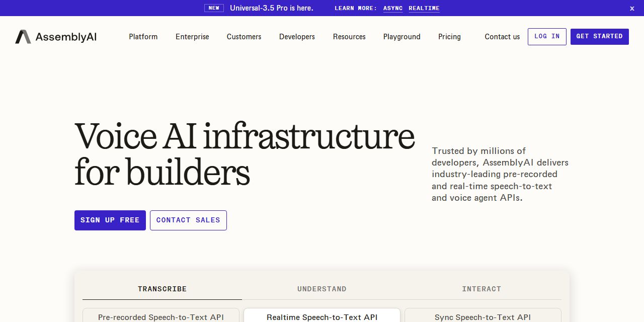Open the Developers menu
This screenshot has width=644, height=322.
[297, 37]
